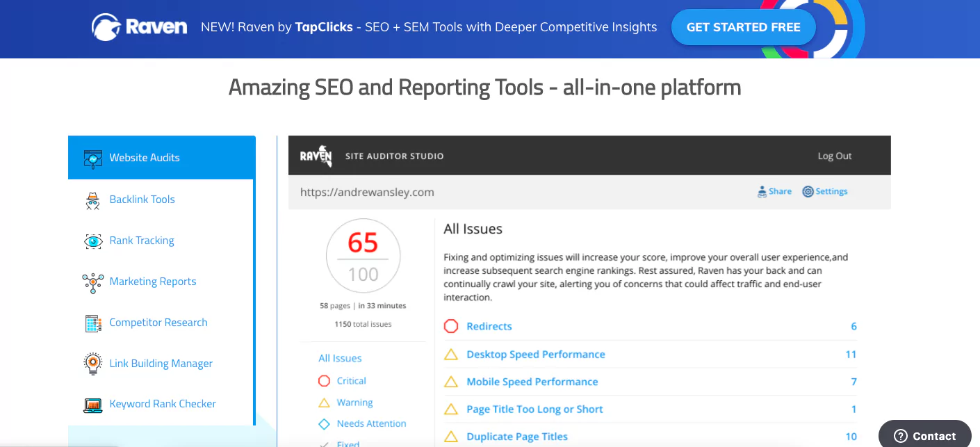Click the Redirects count 6
The height and width of the screenshot is (447, 980).
[854, 327]
